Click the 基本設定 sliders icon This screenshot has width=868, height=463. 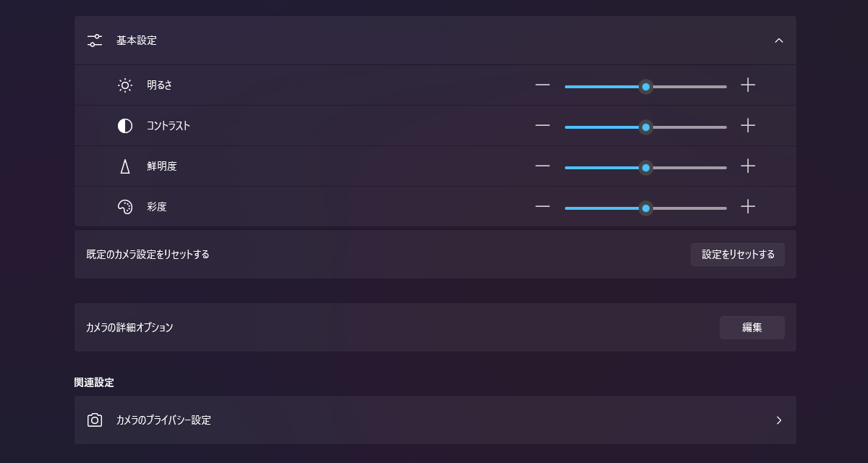[95, 41]
